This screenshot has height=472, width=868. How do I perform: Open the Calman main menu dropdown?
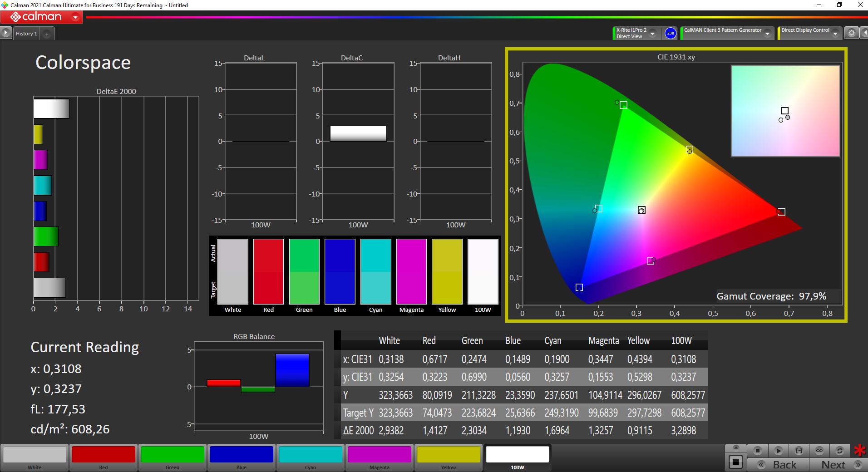click(75, 17)
